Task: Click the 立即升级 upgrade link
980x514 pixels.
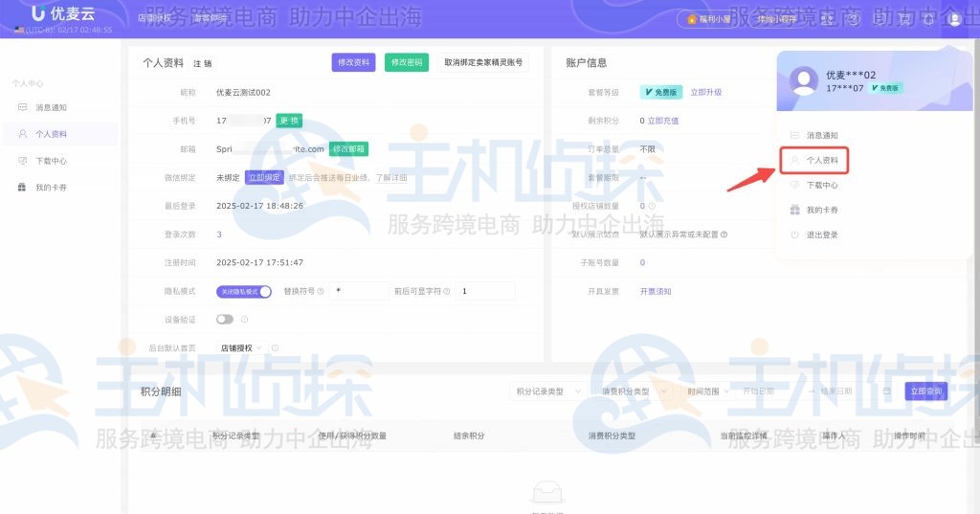Action: tap(705, 92)
